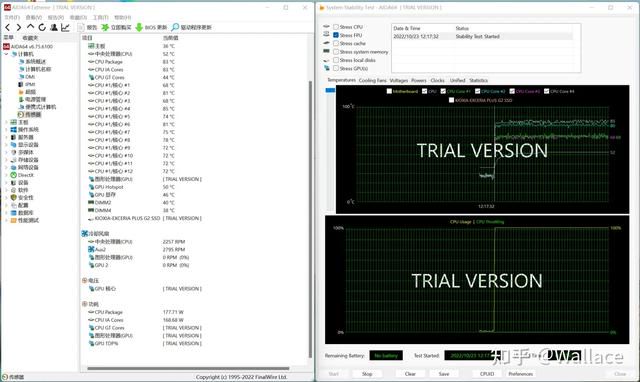Click the 数据库 database icon in tree
Image resolution: width=640 pixels, height=382 pixels.
[13, 213]
